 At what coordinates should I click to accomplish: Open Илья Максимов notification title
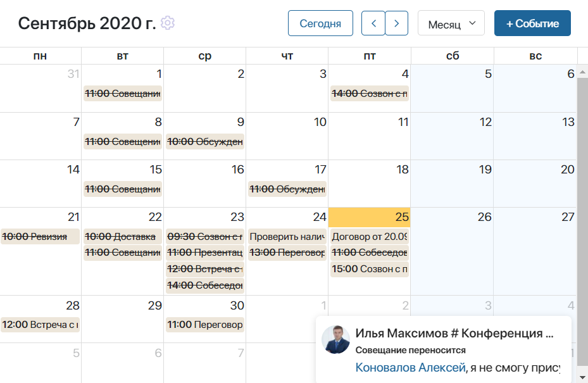(454, 333)
